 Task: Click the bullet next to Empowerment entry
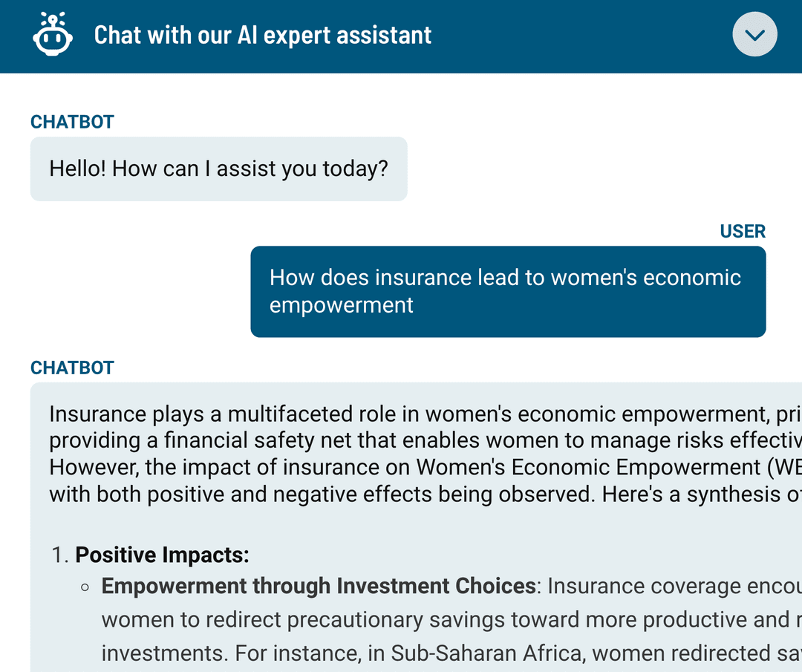[84, 587]
